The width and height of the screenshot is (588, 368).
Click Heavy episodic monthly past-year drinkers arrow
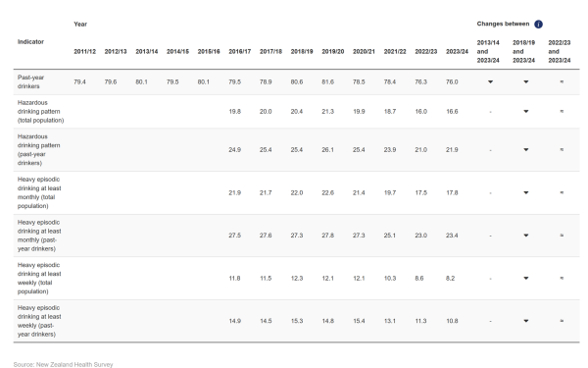(x=525, y=236)
